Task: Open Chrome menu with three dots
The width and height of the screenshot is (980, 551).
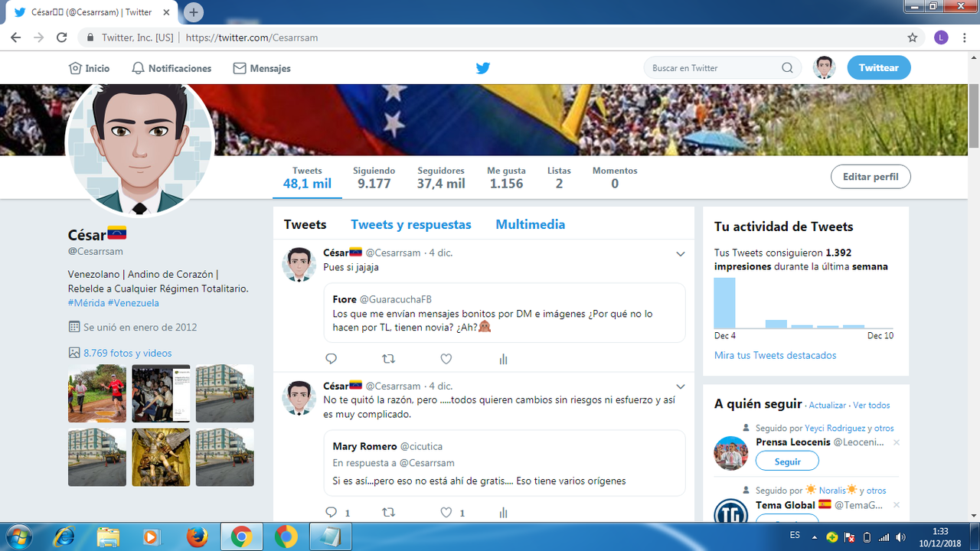Action: (965, 37)
